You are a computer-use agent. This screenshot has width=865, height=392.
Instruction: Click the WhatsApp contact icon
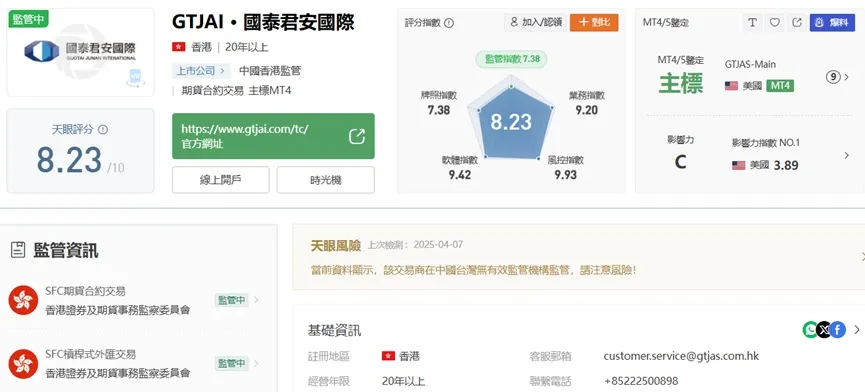pyautogui.click(x=810, y=330)
